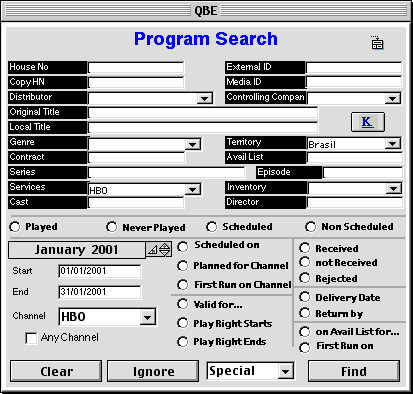Open the Distributor dropdown
Viewport: 413px width, 394px height.
pos(204,98)
